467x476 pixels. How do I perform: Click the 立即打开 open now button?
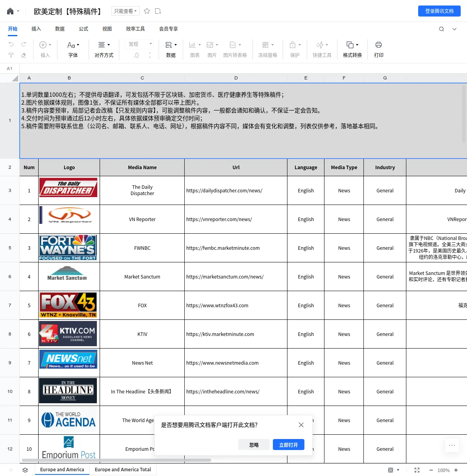pyautogui.click(x=289, y=445)
